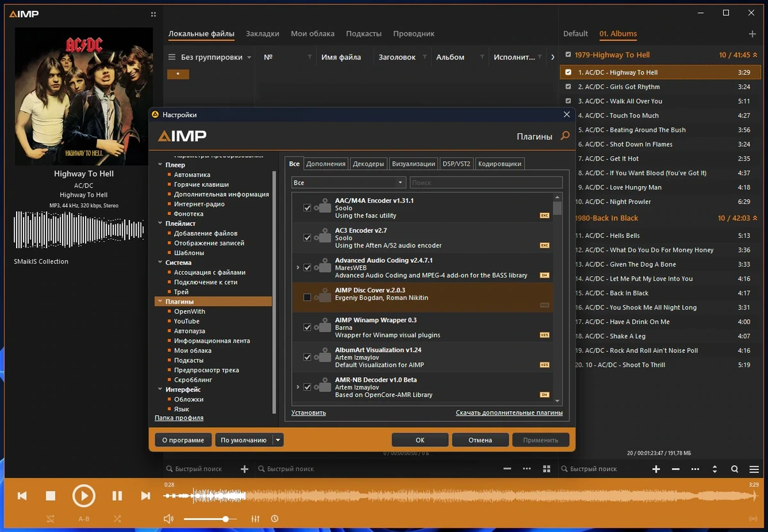The width and height of the screenshot is (768, 532).
Task: Switch to the Визуализации tab
Action: click(414, 164)
